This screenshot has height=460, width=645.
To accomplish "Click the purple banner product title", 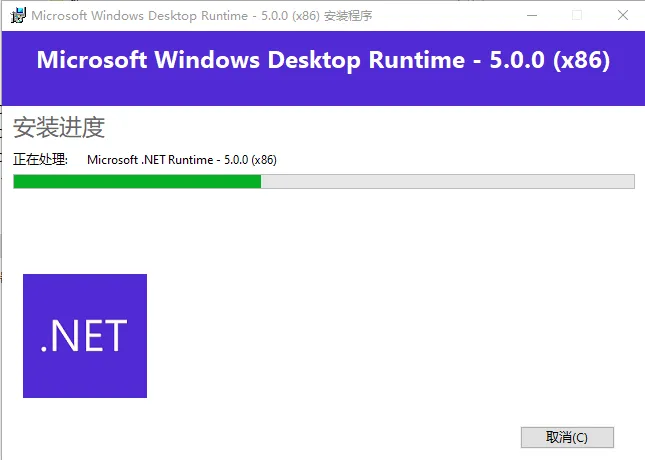I will pos(323,60).
